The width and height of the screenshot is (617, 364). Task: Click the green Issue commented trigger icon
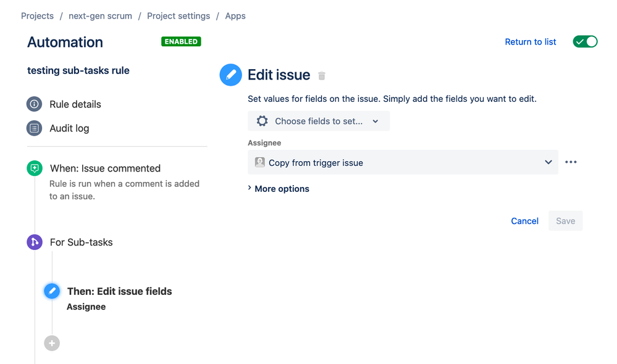[x=35, y=168]
